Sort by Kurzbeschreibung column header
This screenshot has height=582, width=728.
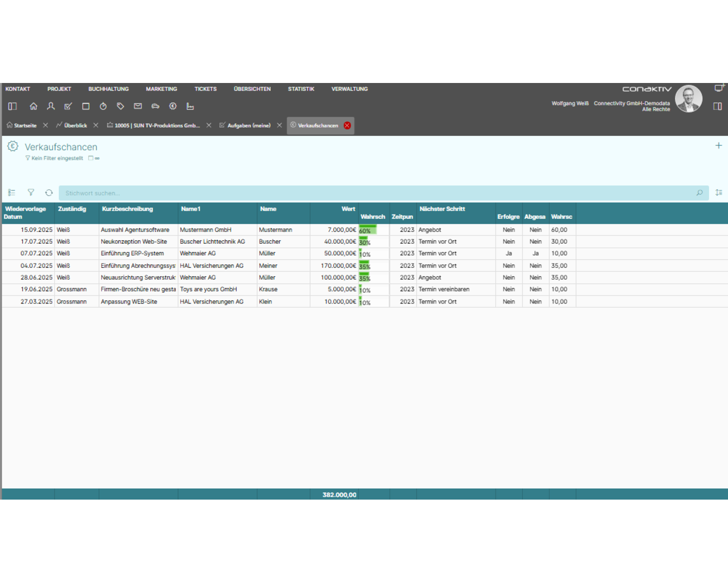138,213
